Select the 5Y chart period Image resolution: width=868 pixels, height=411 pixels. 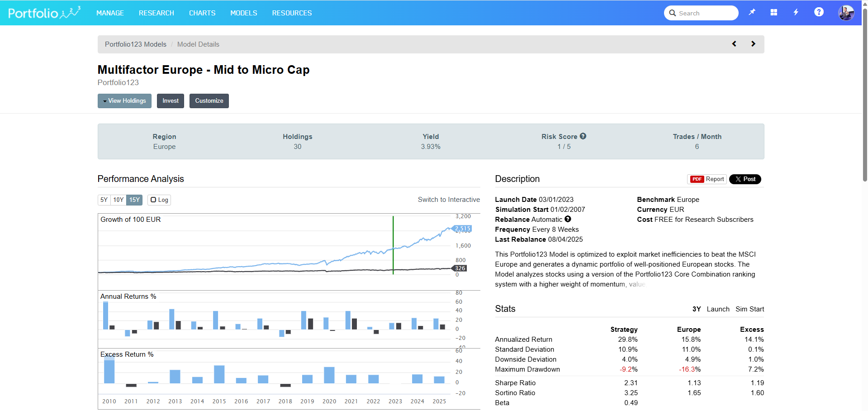click(104, 200)
